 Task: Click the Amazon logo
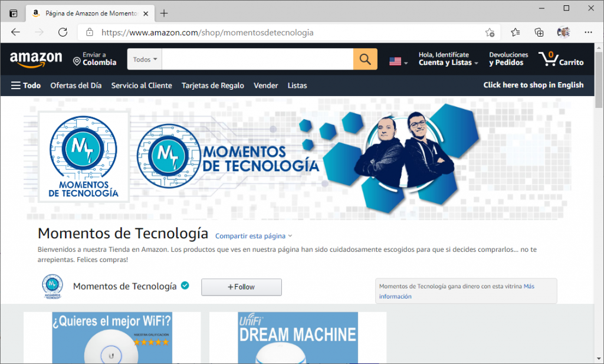[x=36, y=59]
